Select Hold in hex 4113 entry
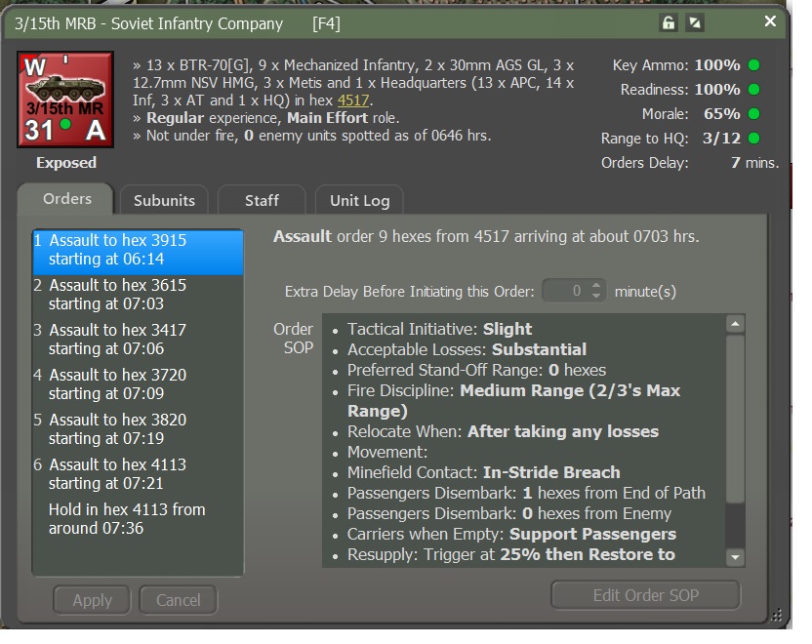Image resolution: width=812 pixels, height=644 pixels. click(x=138, y=519)
